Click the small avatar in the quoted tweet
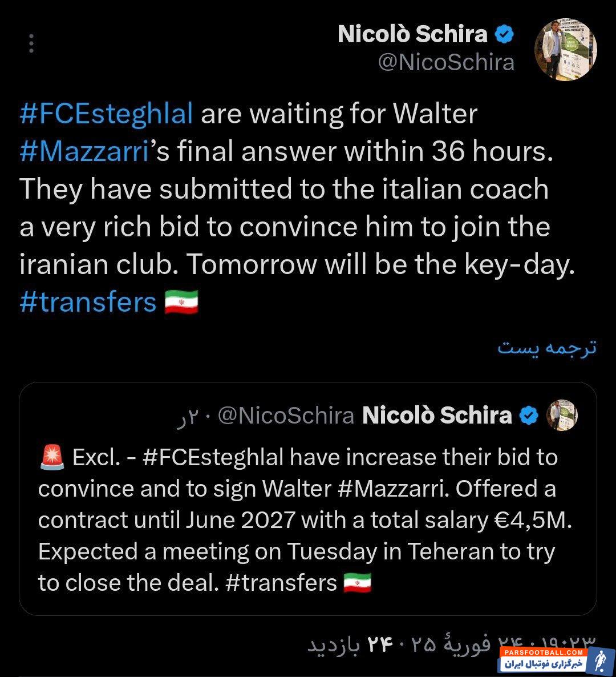The height and width of the screenshot is (677, 616). pos(562,415)
